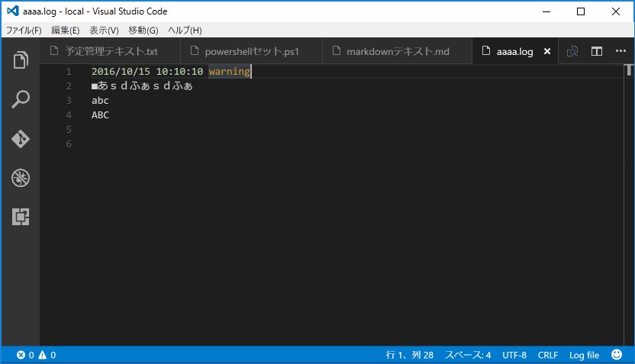Click the Japanese text on line 2
The width and height of the screenshot is (635, 364).
[x=142, y=85]
